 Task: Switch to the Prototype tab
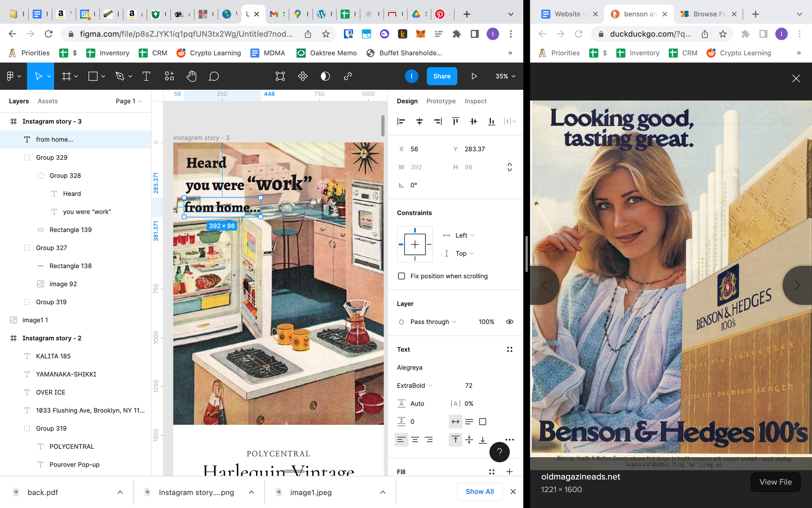pos(441,101)
